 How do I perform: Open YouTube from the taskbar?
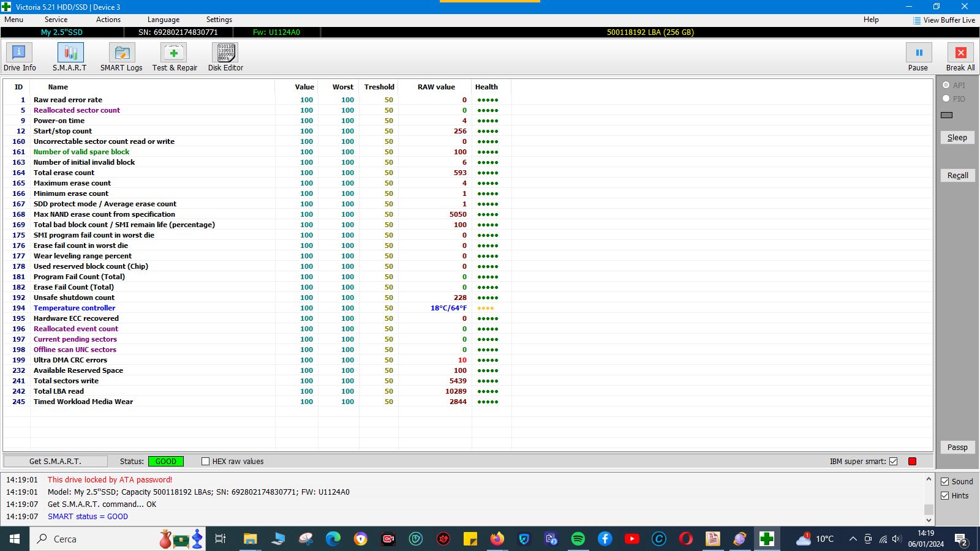pos(631,539)
